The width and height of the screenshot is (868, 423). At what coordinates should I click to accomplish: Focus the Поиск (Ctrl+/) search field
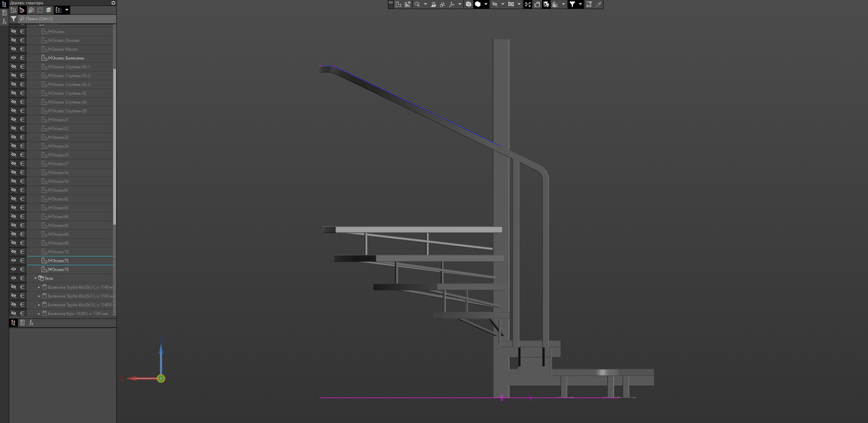[66, 19]
